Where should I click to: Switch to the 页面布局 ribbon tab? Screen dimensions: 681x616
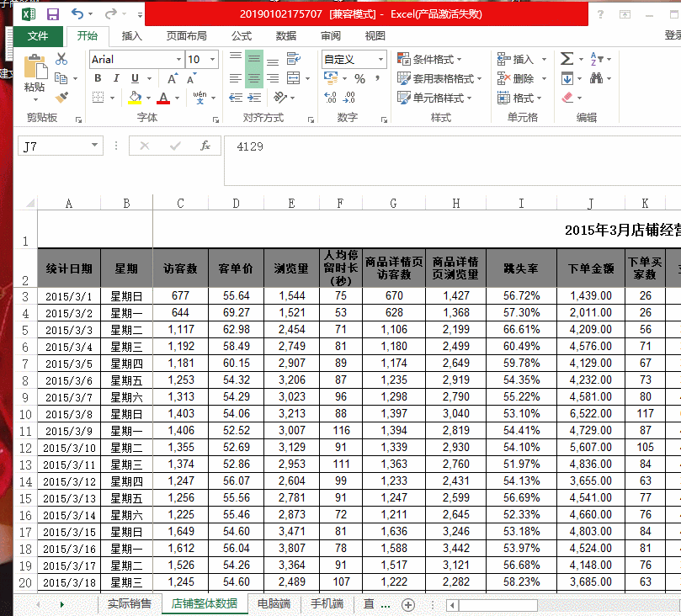pos(186,36)
